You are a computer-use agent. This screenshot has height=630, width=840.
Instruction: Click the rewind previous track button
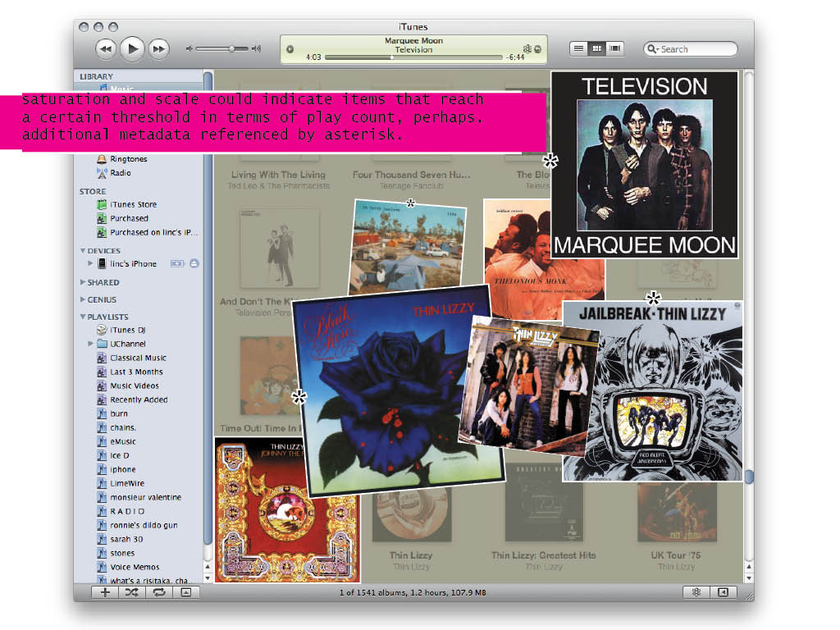tap(106, 48)
